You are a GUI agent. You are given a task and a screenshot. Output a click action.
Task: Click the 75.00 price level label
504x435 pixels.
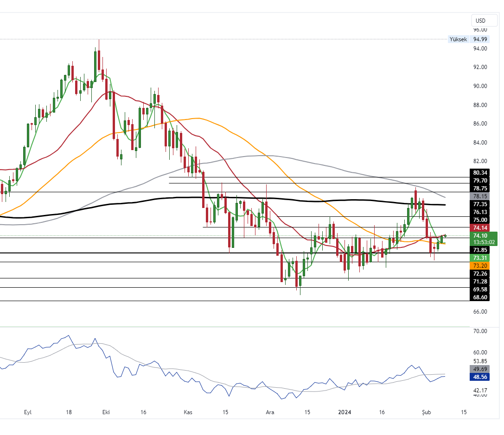coord(480,220)
